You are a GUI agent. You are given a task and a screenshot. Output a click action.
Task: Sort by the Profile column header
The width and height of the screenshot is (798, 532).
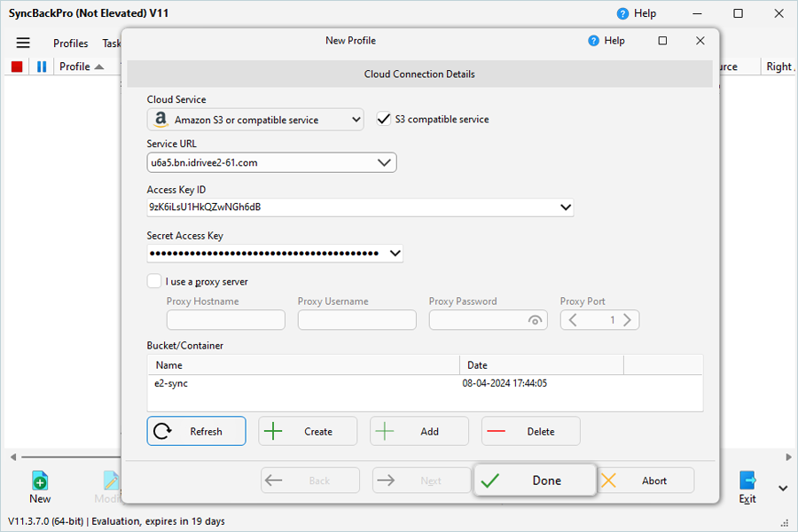82,66
